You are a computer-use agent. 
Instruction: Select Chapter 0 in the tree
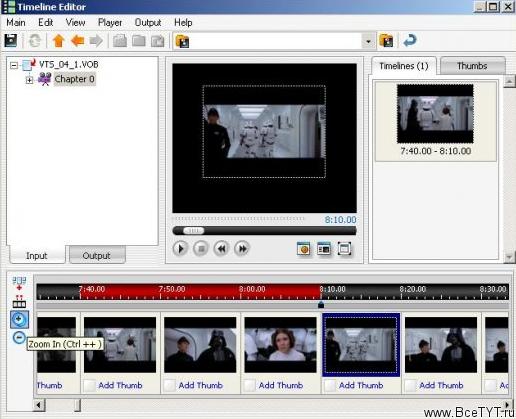74,79
